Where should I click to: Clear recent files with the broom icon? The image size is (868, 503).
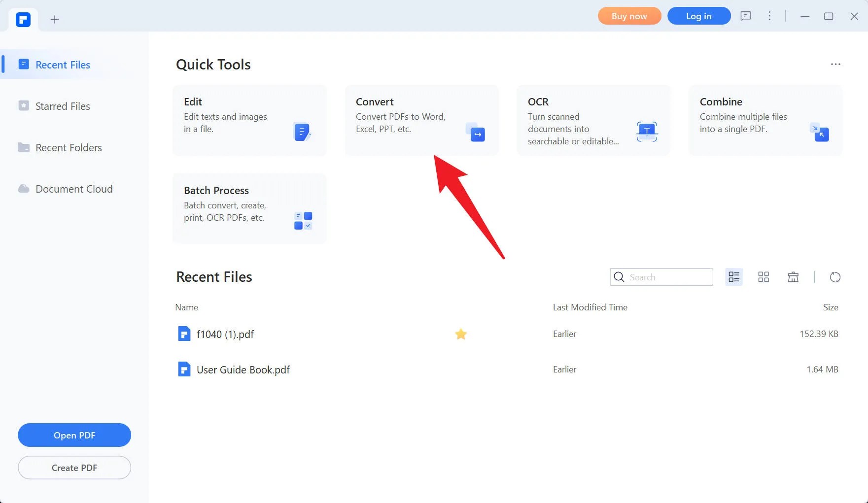click(793, 276)
